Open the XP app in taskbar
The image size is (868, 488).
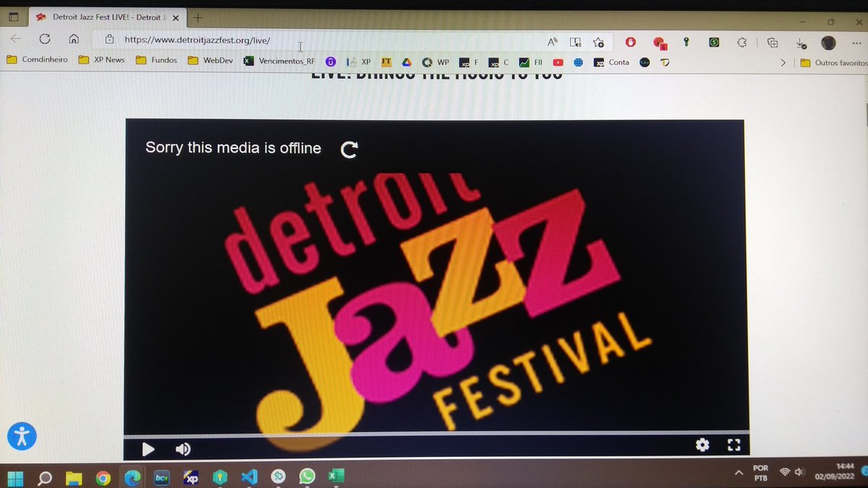[191, 477]
